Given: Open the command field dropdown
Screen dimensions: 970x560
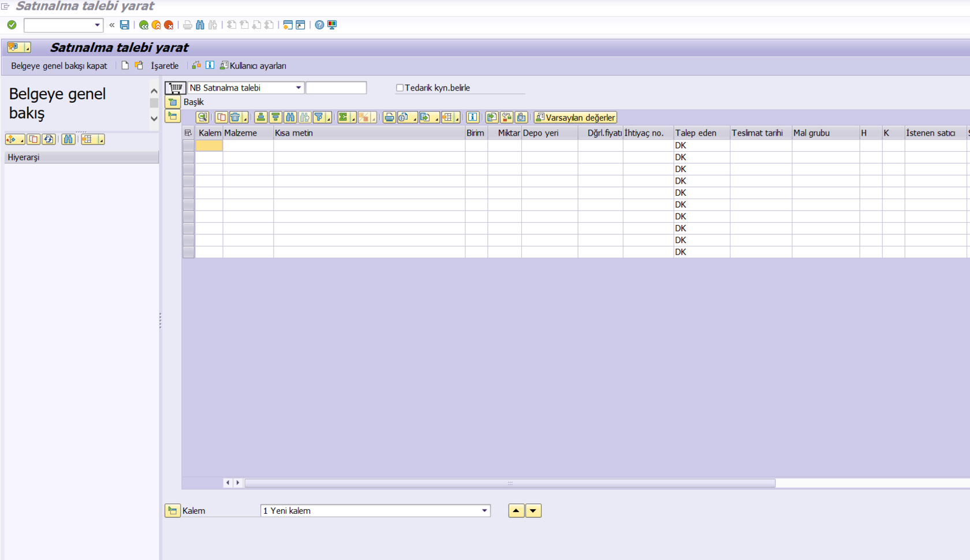Looking at the screenshot, I should click(97, 25).
